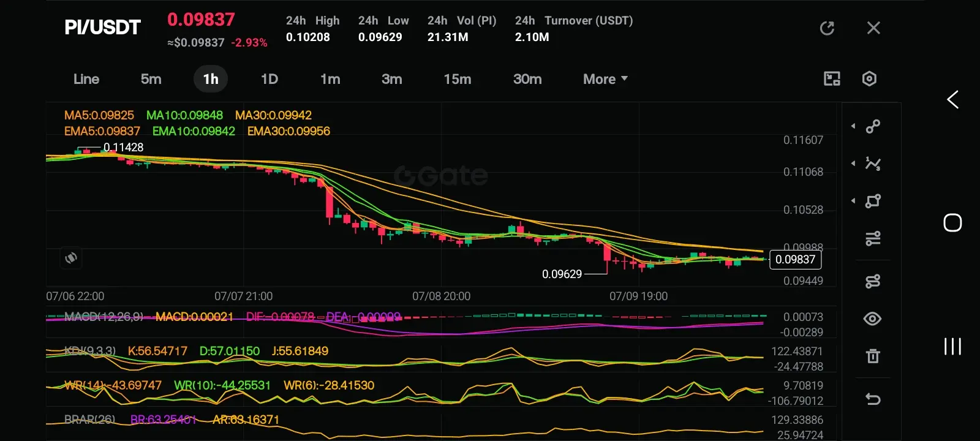
Task: Refresh the PI/USDT chart
Action: point(827,28)
